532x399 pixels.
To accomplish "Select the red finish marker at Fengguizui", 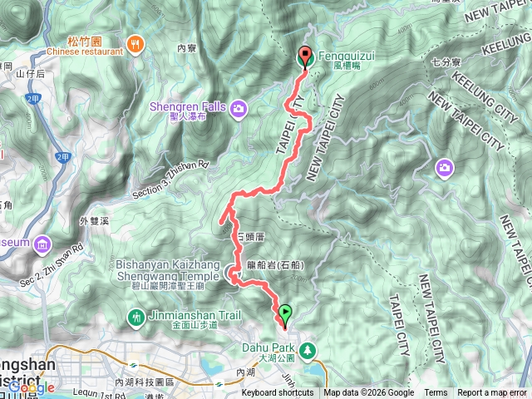I will click(305, 57).
